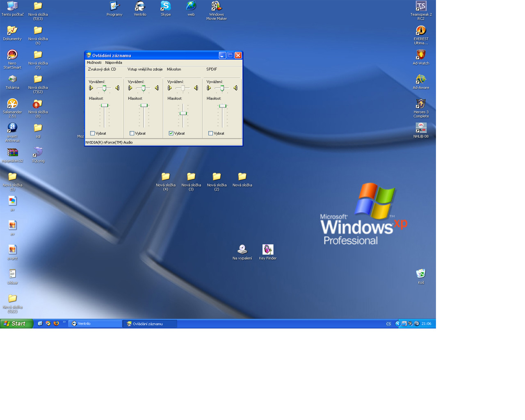Open the Koš recycle bin

tap(421, 274)
